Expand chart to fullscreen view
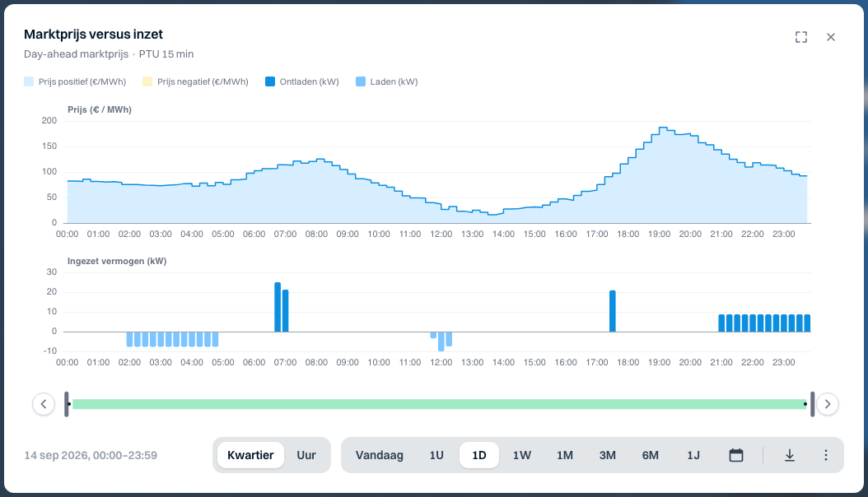The width and height of the screenshot is (868, 497). [x=801, y=37]
